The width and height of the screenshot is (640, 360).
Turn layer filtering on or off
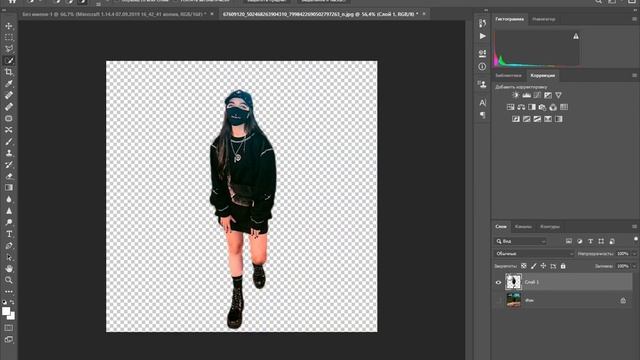[636, 239]
